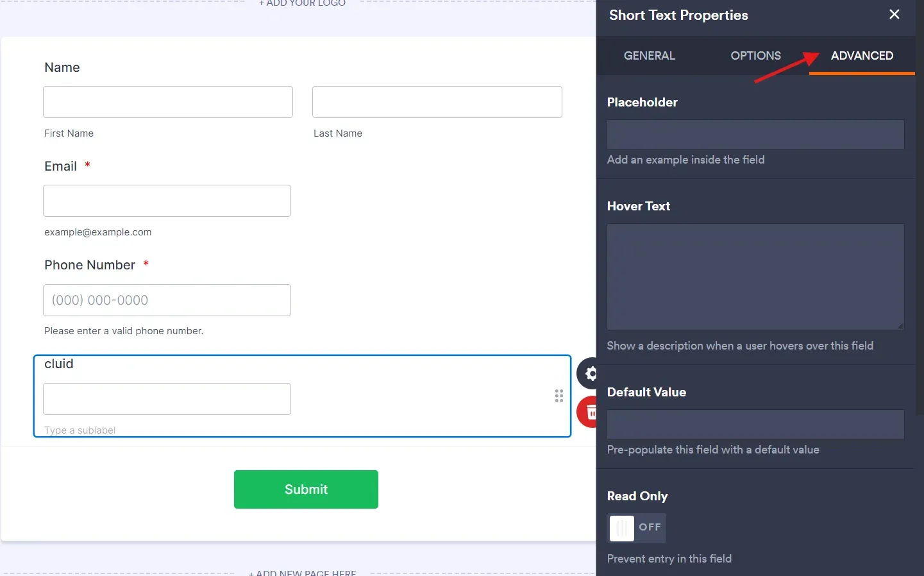Focus the Default Value input field
The height and width of the screenshot is (576, 924).
[755, 424]
